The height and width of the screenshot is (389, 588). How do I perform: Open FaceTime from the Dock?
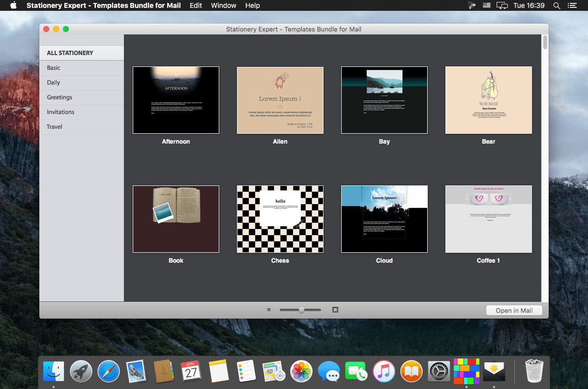[x=356, y=371]
